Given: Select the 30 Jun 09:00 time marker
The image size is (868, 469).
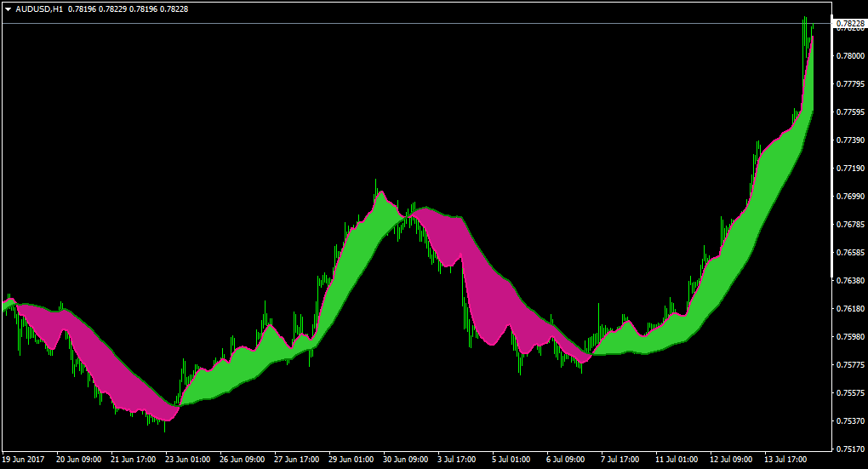Looking at the screenshot, I should [405, 460].
